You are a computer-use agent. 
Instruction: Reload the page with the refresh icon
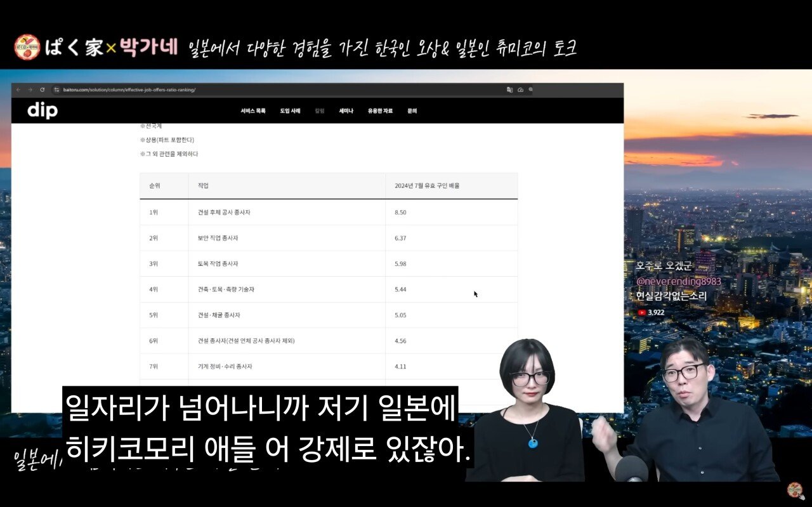pyautogui.click(x=43, y=89)
